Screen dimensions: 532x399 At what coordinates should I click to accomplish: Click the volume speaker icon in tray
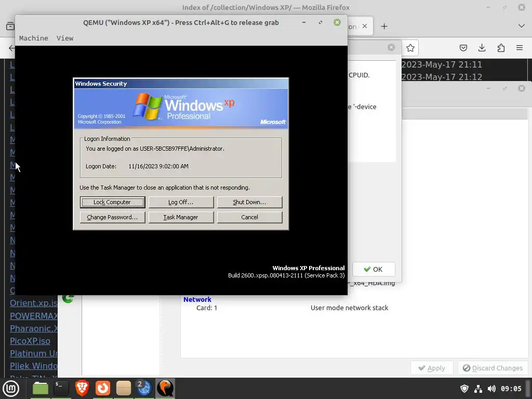click(491, 389)
